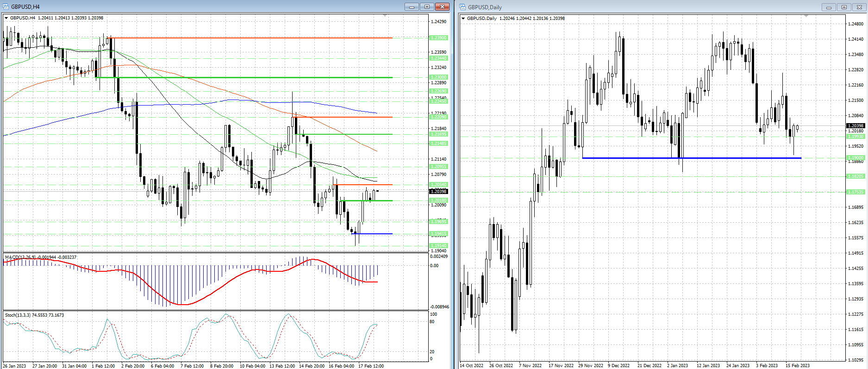Click the MACD(12,26,9) indicator label
868x369 pixels.
[20, 257]
